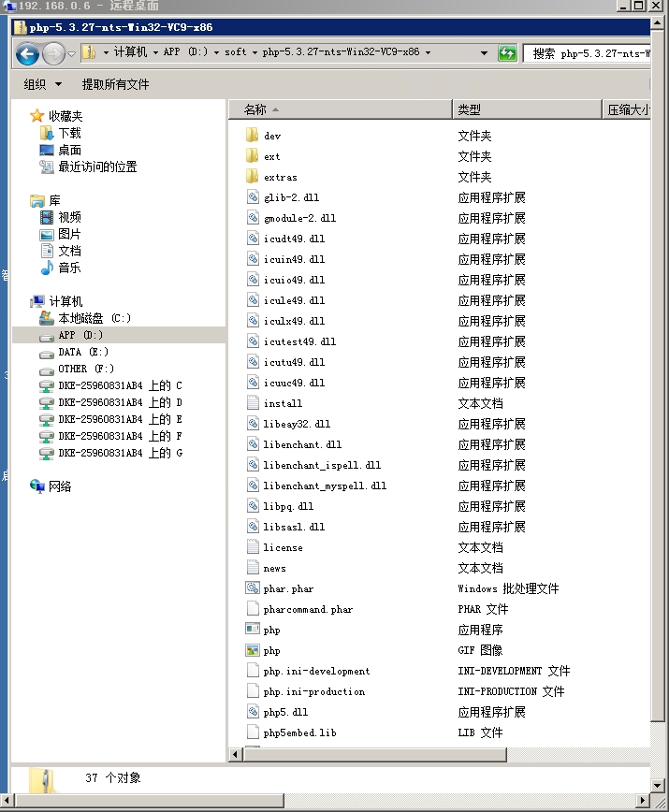Select the php5.dll file icon
Viewport: 669px width, 812px height.
coord(253,712)
